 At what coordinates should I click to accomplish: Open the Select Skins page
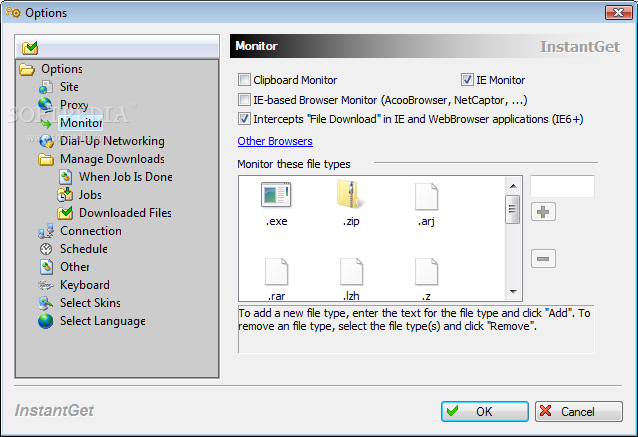pos(90,303)
